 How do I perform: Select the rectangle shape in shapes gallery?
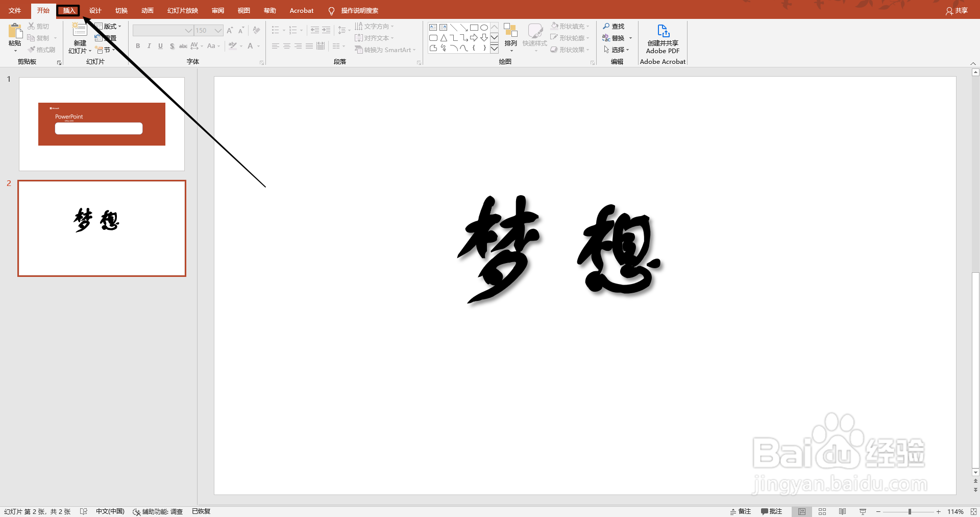click(x=475, y=27)
